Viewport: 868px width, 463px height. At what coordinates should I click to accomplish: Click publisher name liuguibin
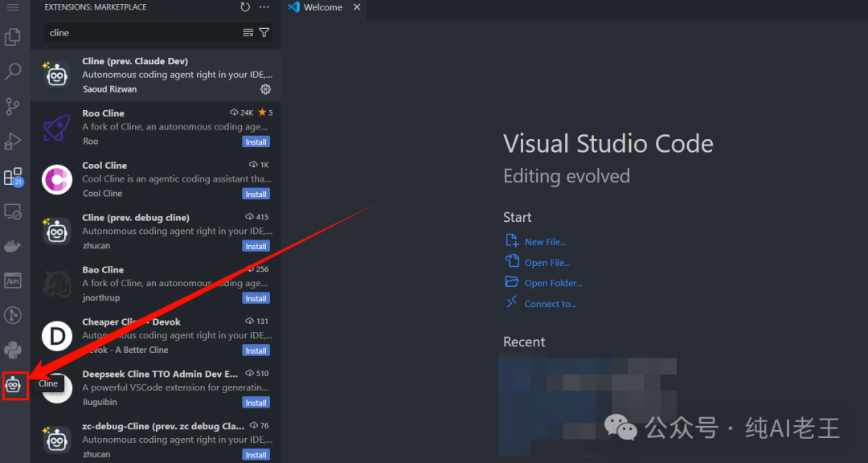tap(100, 402)
